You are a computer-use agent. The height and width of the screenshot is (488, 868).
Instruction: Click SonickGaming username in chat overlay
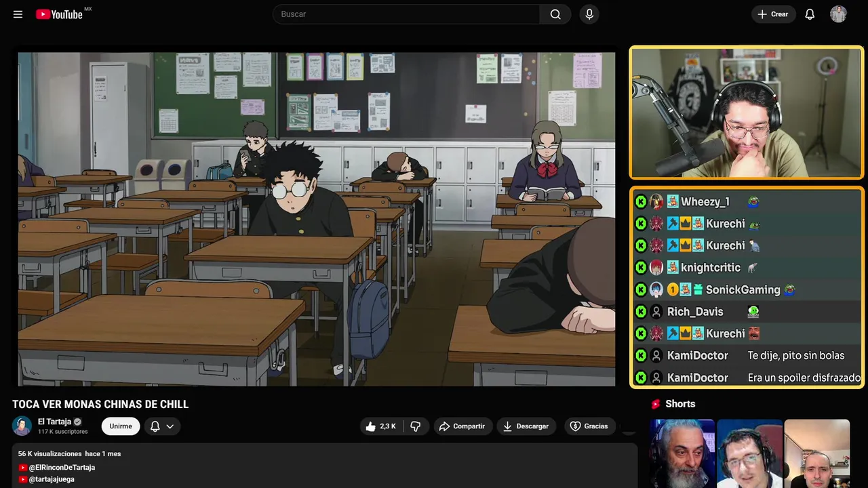tap(743, 289)
